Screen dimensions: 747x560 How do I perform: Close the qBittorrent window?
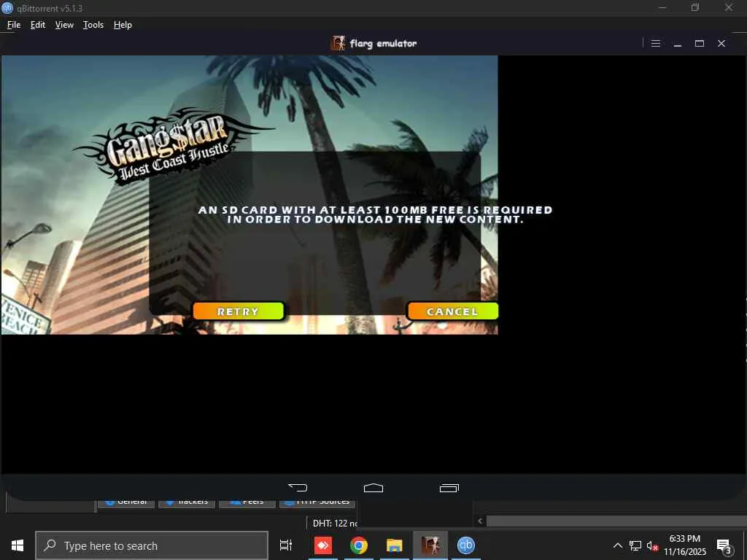point(729,7)
